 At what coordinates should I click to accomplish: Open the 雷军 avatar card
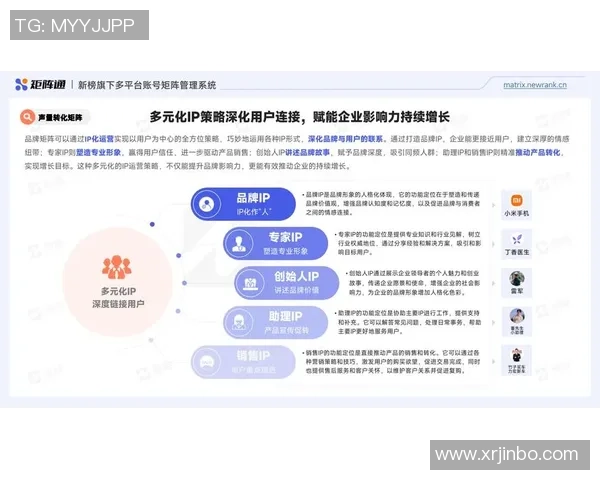[x=516, y=283]
